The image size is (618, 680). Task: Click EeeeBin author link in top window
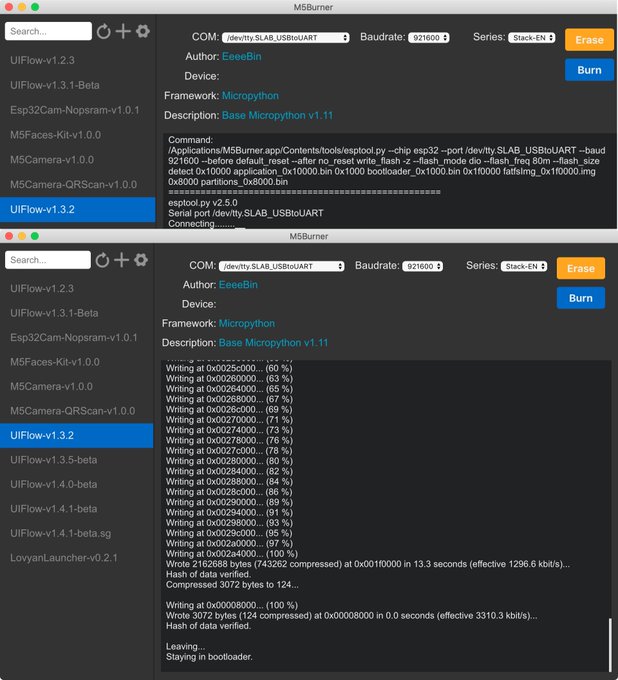(x=242, y=56)
